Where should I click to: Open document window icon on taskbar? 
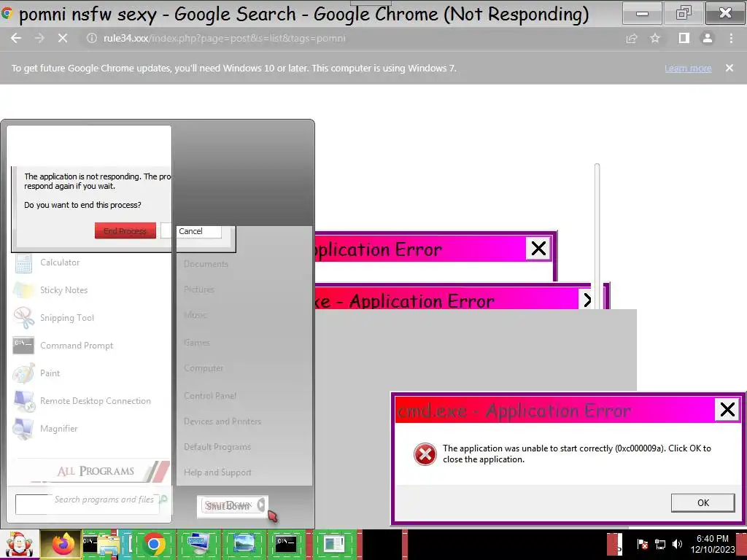[x=333, y=544]
